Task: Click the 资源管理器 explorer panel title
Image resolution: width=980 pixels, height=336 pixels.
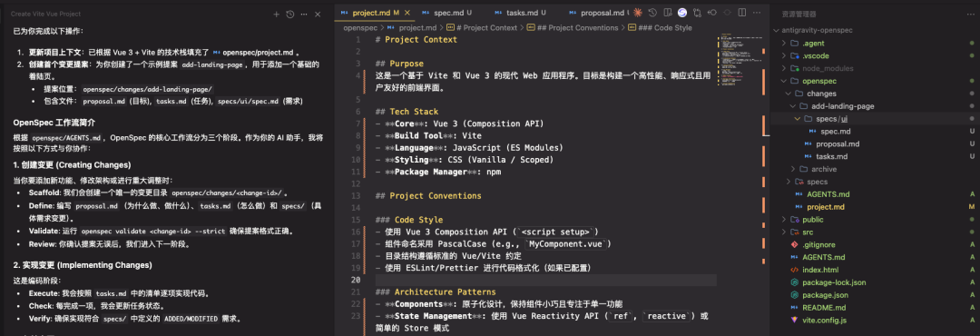Action: tap(799, 14)
